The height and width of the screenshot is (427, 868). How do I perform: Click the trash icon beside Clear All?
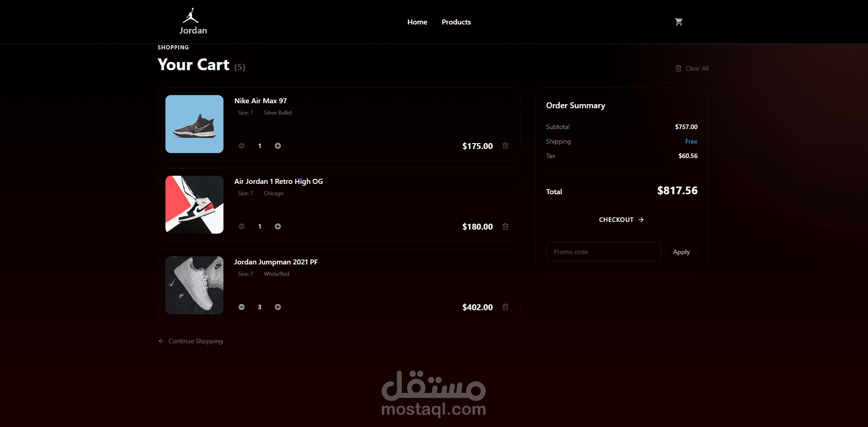(679, 68)
